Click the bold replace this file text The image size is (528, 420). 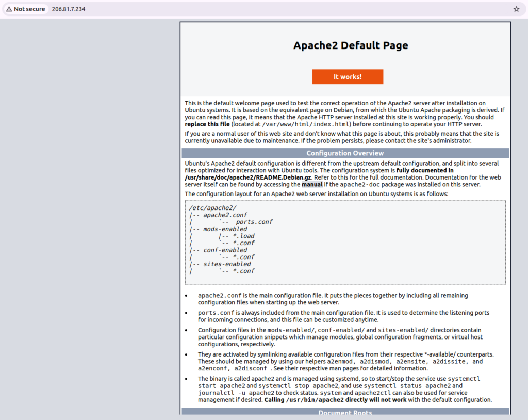click(x=207, y=124)
